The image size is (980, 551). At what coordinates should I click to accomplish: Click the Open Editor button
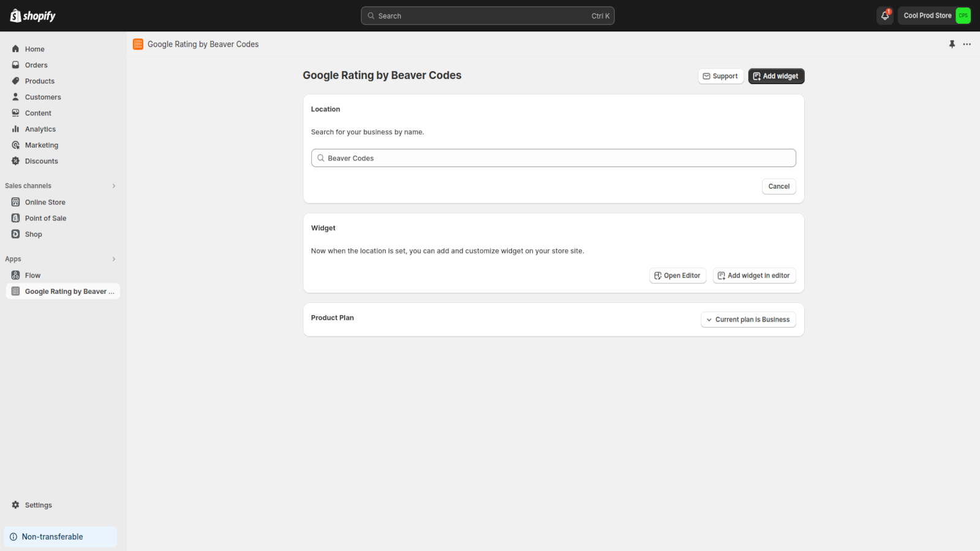677,275
